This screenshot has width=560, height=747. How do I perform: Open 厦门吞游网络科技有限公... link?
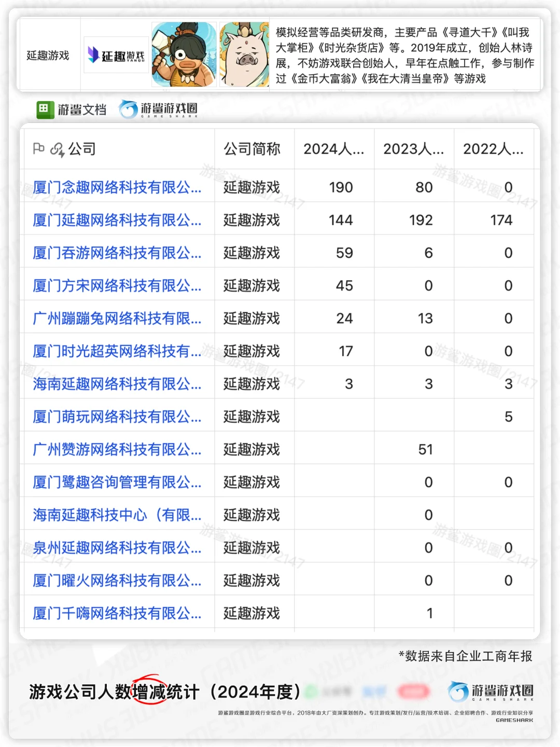[117, 253]
